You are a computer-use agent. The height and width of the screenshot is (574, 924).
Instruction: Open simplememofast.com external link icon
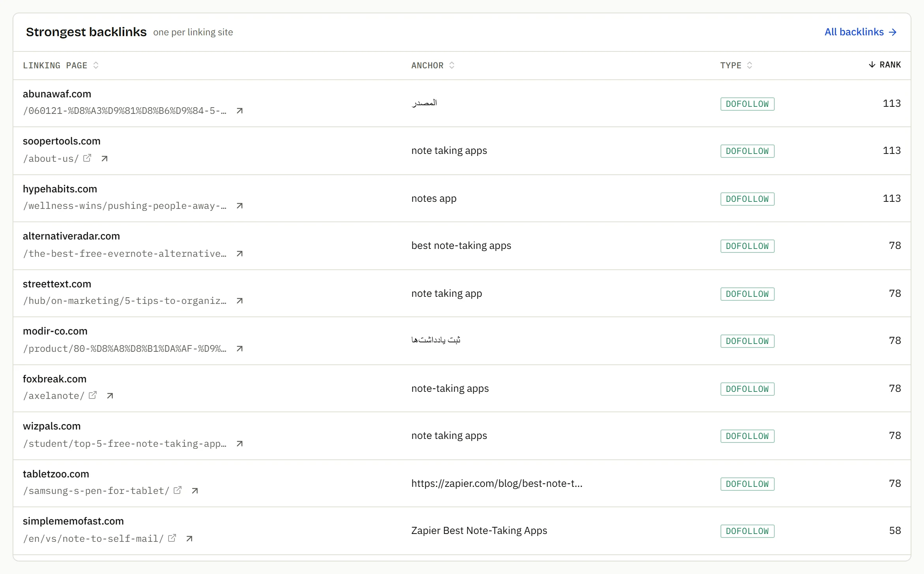coord(172,538)
